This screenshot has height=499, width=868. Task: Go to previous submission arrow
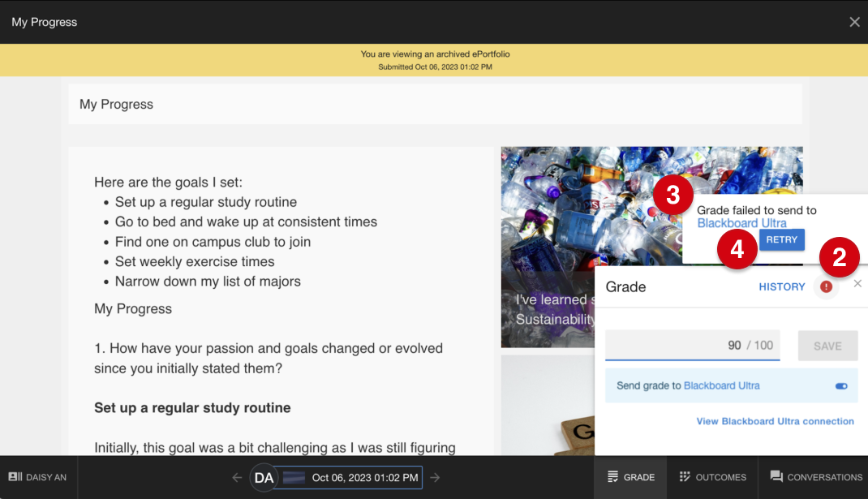coord(237,477)
